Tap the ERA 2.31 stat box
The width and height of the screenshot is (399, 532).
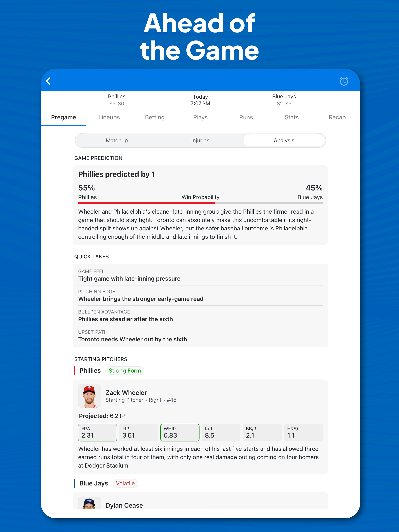point(97,432)
